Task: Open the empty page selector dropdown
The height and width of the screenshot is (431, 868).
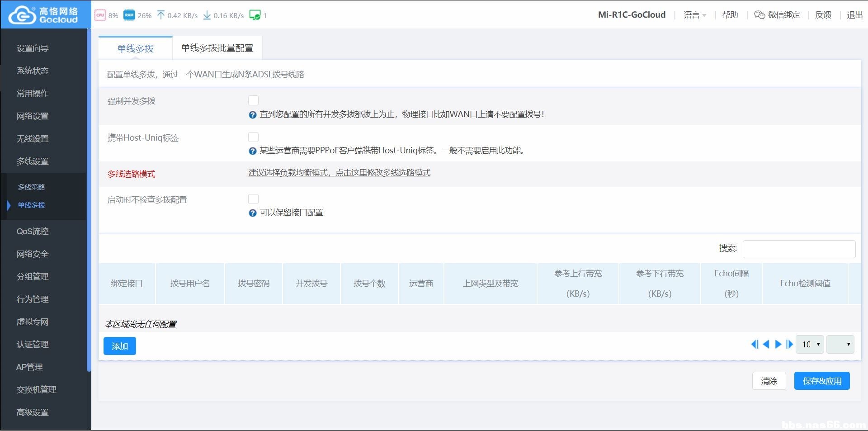Action: click(x=840, y=345)
